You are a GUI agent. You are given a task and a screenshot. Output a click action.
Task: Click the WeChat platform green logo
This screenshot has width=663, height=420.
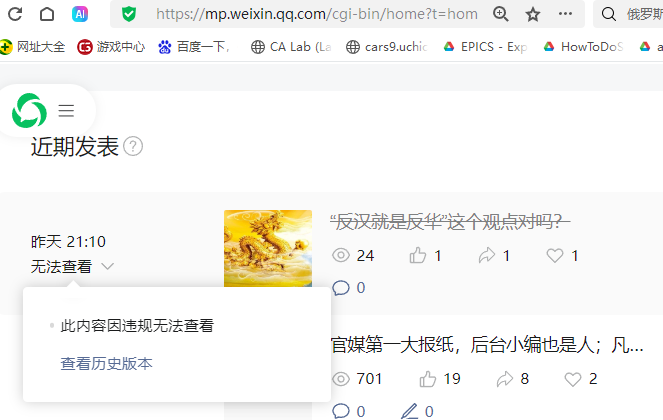tap(29, 111)
